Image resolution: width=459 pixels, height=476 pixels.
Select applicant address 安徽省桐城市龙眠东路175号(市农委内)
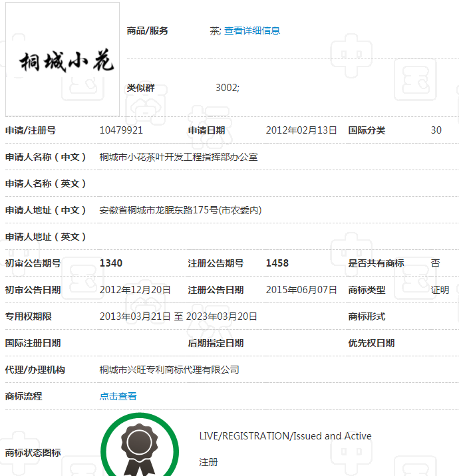click(180, 210)
